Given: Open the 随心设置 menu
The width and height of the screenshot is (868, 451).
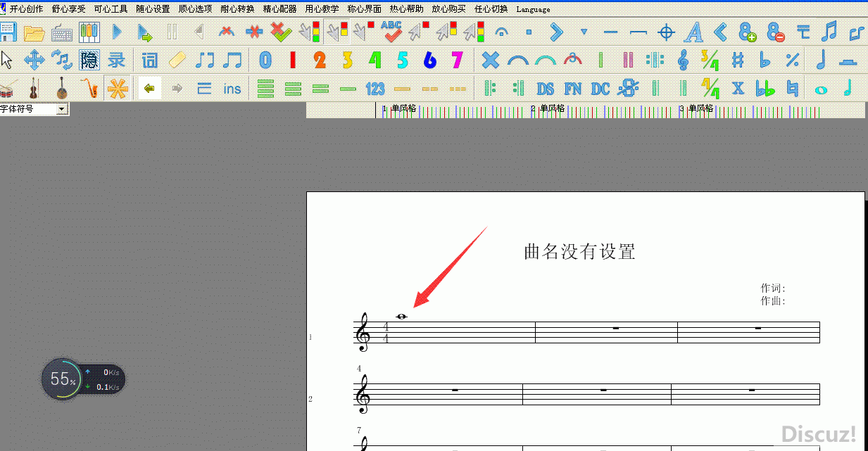Looking at the screenshot, I should click(x=153, y=9).
